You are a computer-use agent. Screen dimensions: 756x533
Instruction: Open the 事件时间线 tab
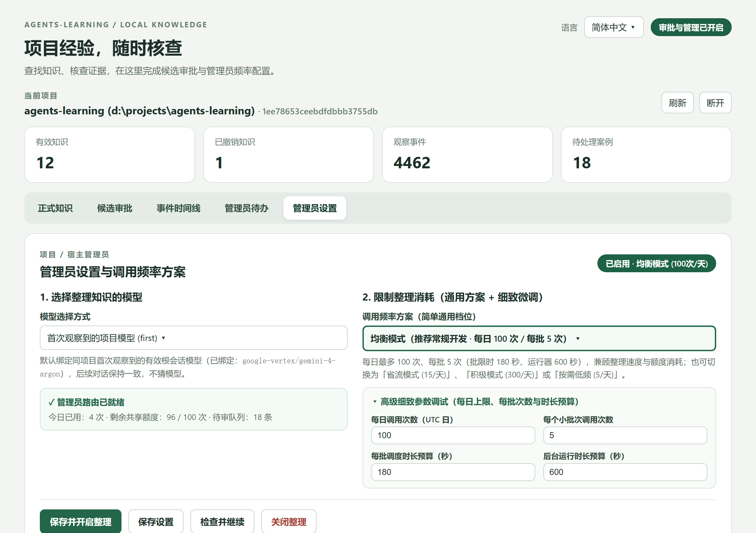click(179, 208)
